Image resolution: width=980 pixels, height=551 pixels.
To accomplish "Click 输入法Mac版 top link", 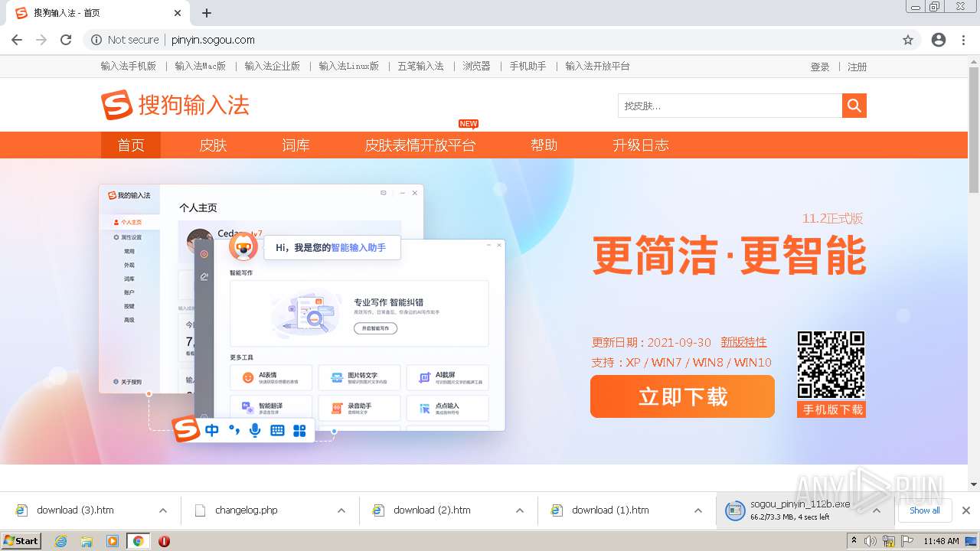I will pos(200,66).
